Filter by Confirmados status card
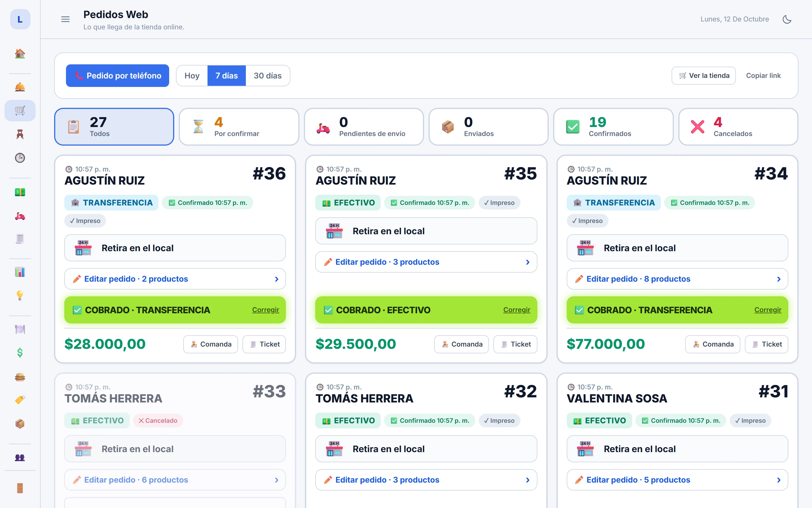Screen dimensions: 812x508 pos(613,127)
